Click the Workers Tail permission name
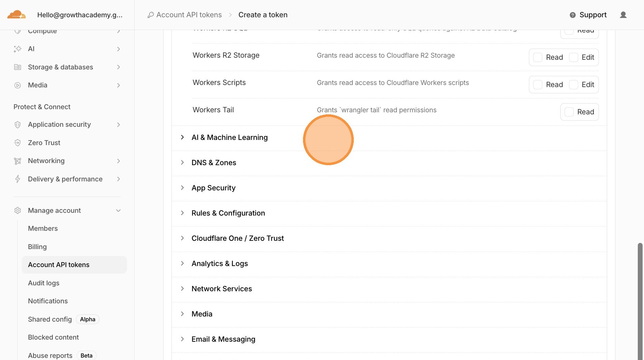Viewport: 644px width, 360px height. [x=213, y=110]
